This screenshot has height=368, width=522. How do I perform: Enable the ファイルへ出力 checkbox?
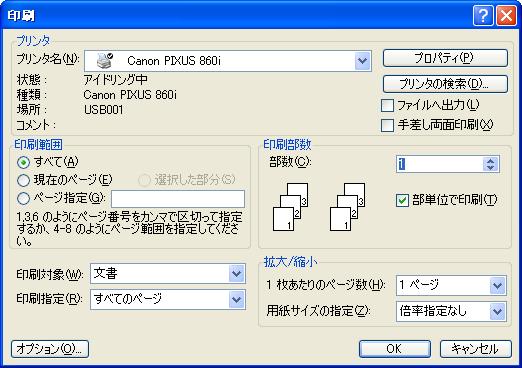(x=387, y=106)
